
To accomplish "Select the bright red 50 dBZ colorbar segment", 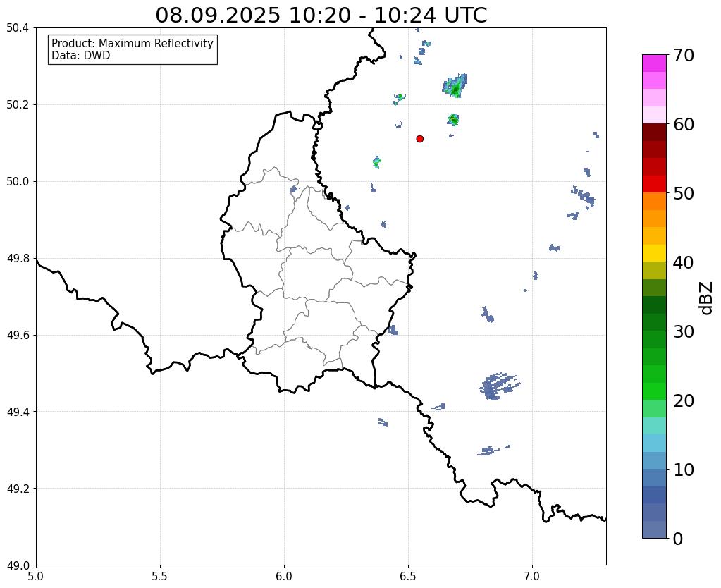I will click(x=654, y=184).
